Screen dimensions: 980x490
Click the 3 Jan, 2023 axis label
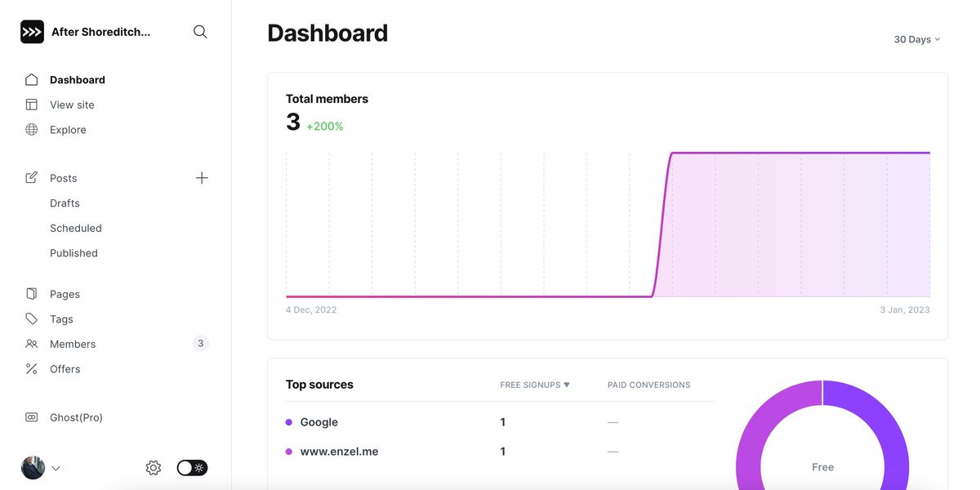click(904, 310)
